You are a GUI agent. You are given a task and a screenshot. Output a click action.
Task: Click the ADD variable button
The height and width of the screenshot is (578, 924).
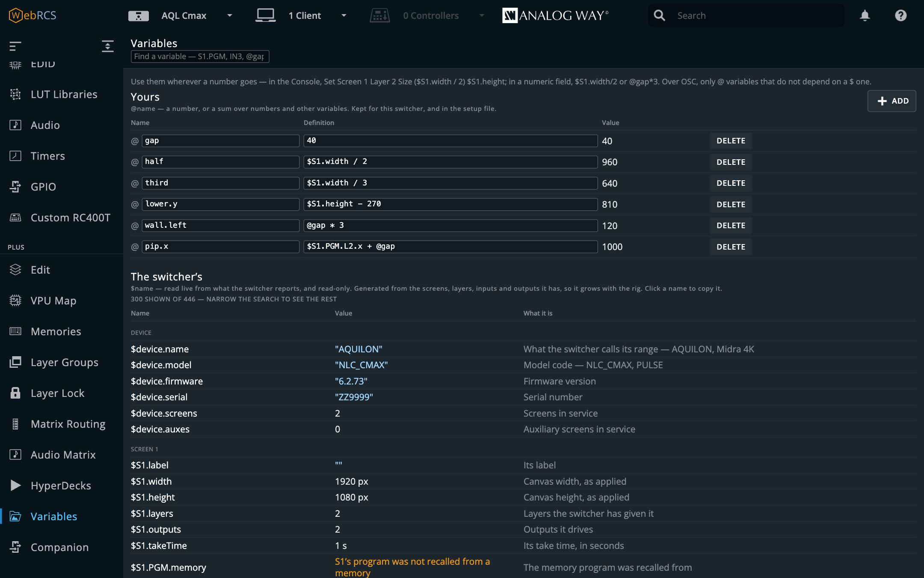[892, 101]
